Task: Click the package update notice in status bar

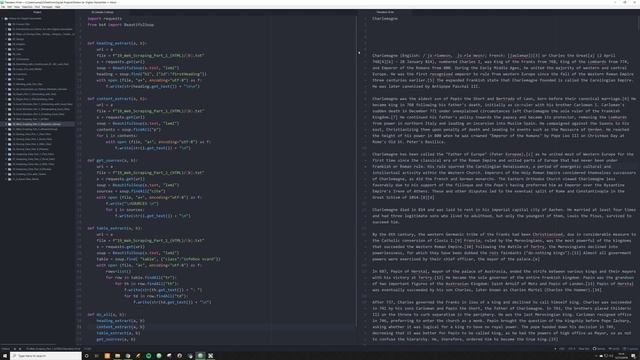Action: pos(631,349)
